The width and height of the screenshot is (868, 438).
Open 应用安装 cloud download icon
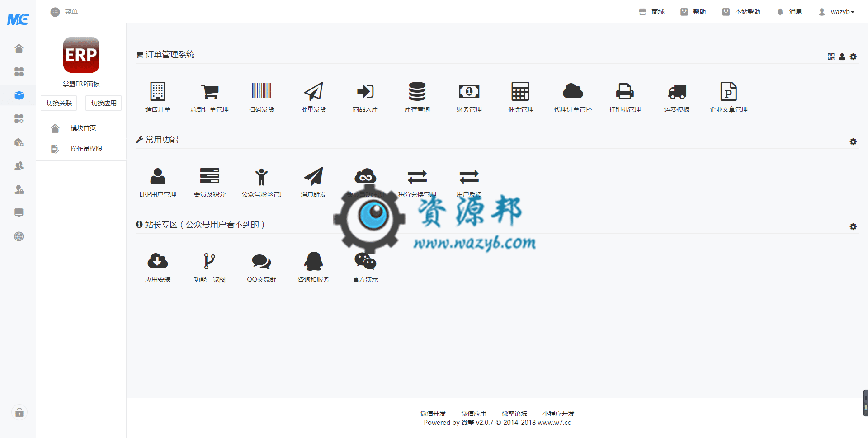pos(158,261)
